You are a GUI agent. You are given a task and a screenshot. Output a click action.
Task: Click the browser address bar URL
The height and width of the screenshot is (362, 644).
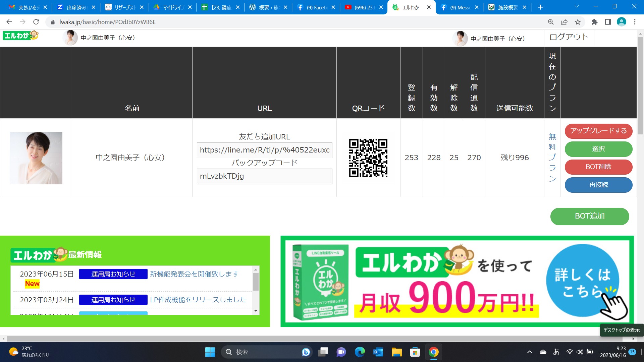(x=107, y=22)
